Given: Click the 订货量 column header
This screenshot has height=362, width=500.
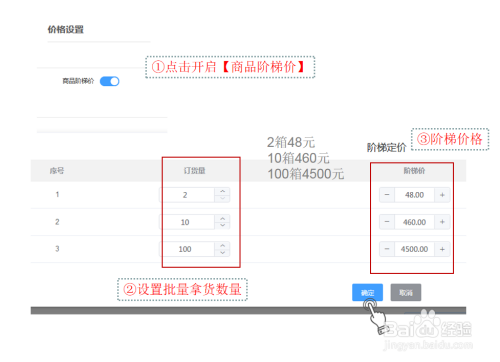Looking at the screenshot, I should [195, 171].
